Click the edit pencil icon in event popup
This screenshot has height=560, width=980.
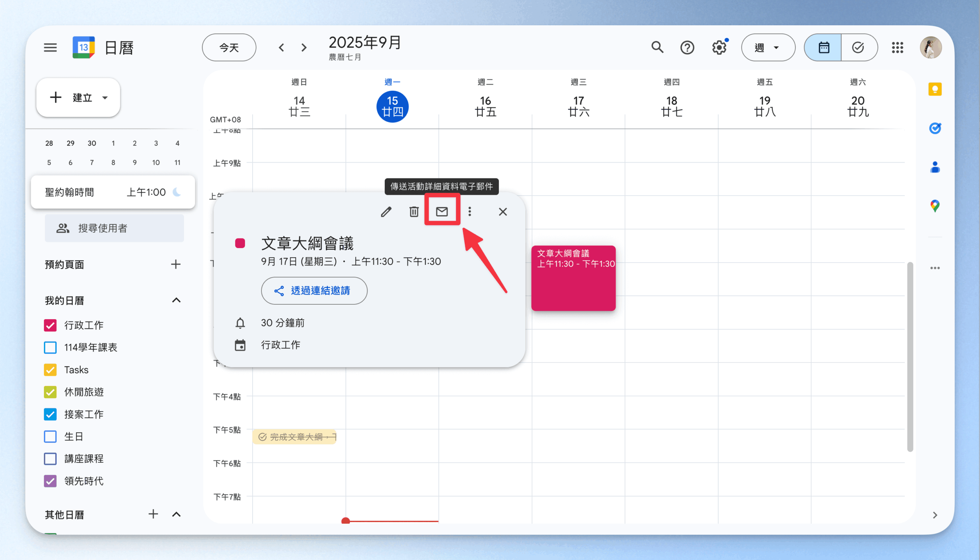point(386,212)
